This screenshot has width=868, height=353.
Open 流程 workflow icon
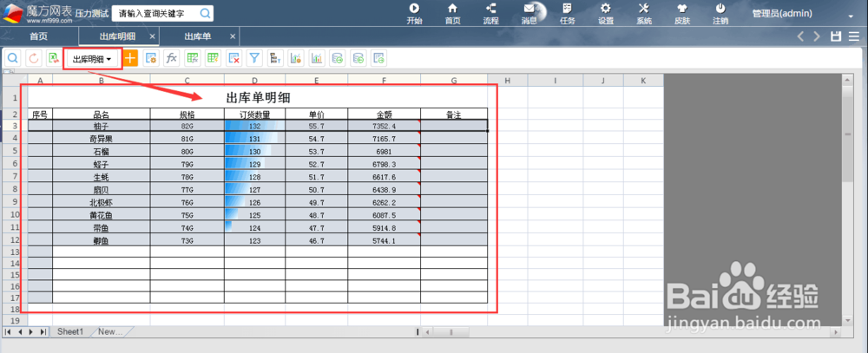(491, 14)
